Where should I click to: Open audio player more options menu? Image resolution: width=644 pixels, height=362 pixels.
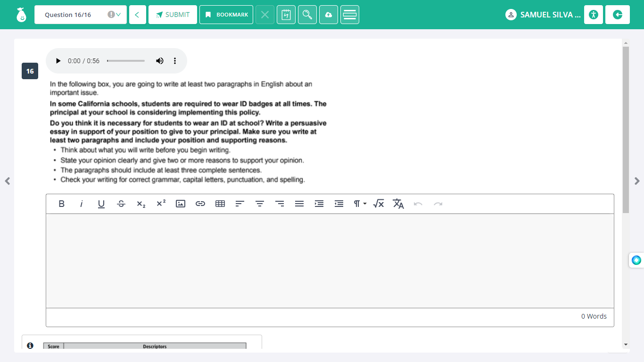tap(175, 61)
